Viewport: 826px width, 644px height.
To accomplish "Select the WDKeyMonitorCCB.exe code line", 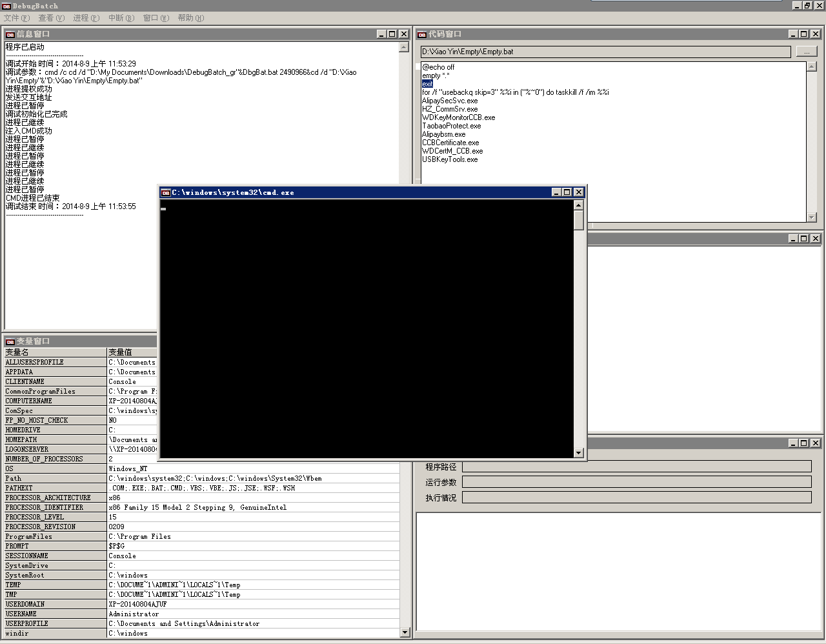I will tap(459, 117).
